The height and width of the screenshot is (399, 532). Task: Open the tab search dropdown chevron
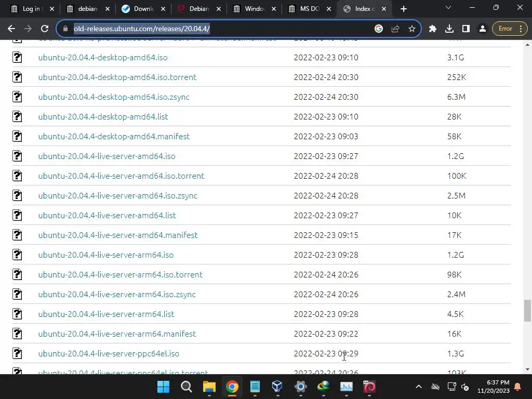[x=448, y=7]
